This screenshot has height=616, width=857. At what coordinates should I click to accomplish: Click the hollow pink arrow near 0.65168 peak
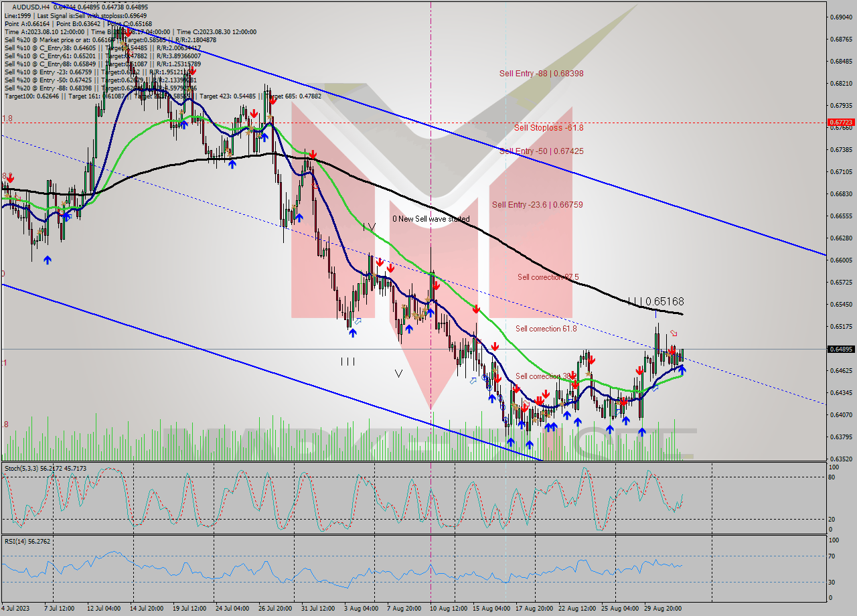pyautogui.click(x=674, y=333)
